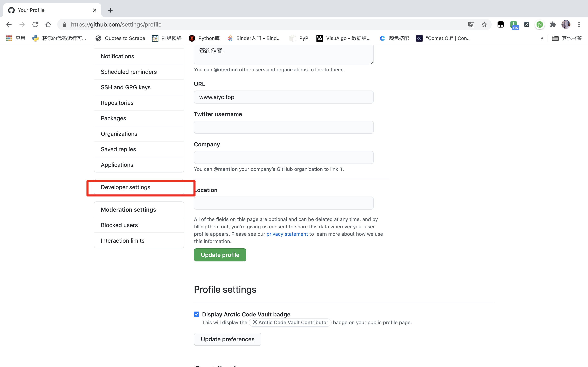Open Chrome three-dot menu
The width and height of the screenshot is (588, 367).
pyautogui.click(x=579, y=24)
